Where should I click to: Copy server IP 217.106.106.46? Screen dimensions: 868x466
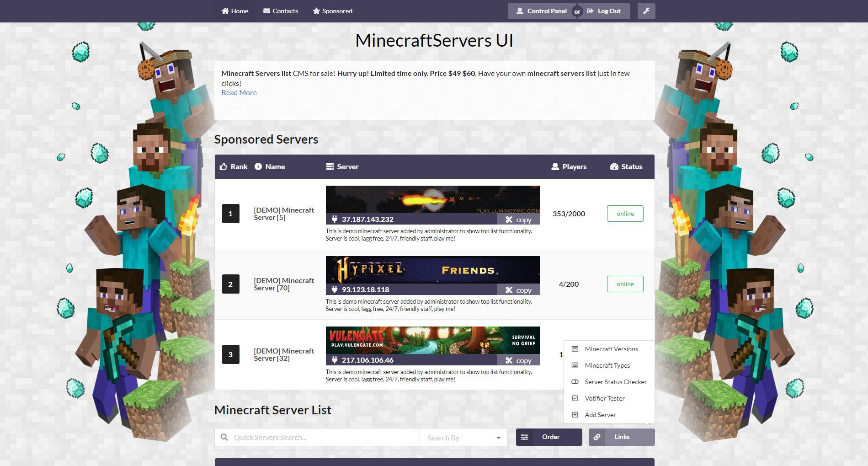coord(518,360)
